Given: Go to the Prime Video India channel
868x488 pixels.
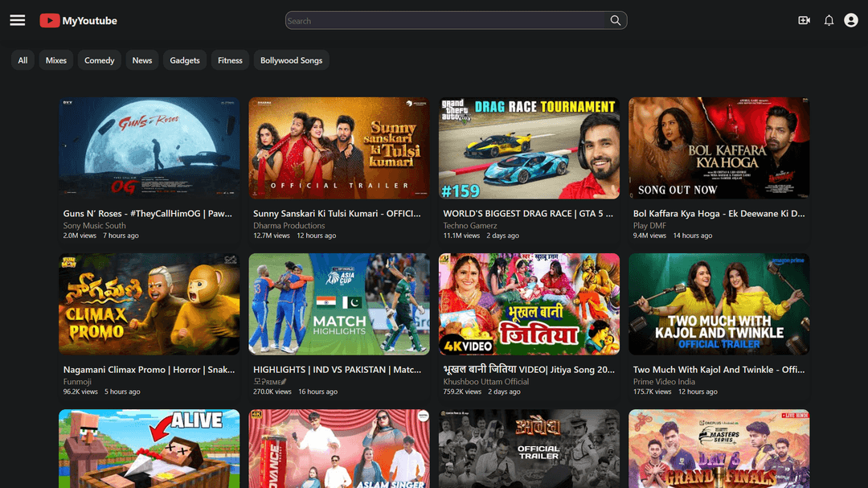Looking at the screenshot, I should tap(664, 382).
